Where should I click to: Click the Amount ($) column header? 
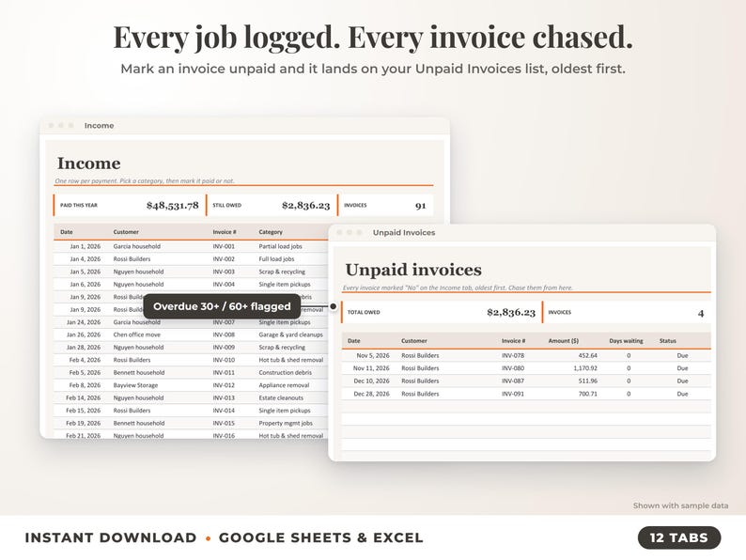click(x=564, y=341)
